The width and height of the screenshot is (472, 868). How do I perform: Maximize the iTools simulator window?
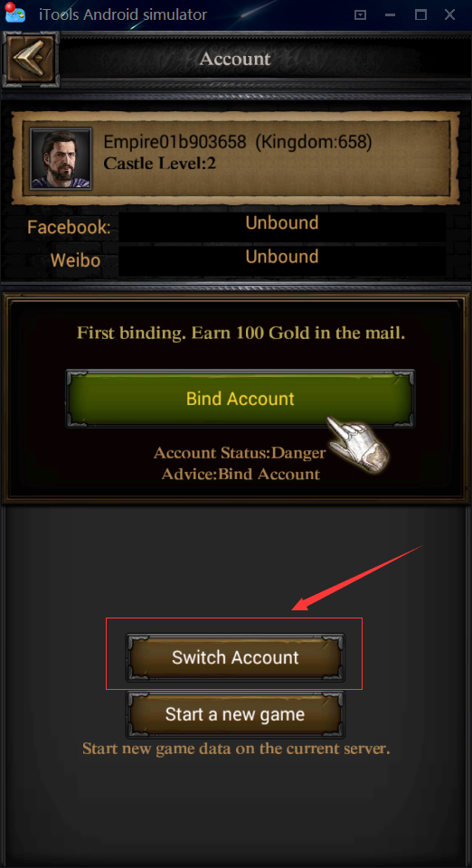click(x=421, y=15)
